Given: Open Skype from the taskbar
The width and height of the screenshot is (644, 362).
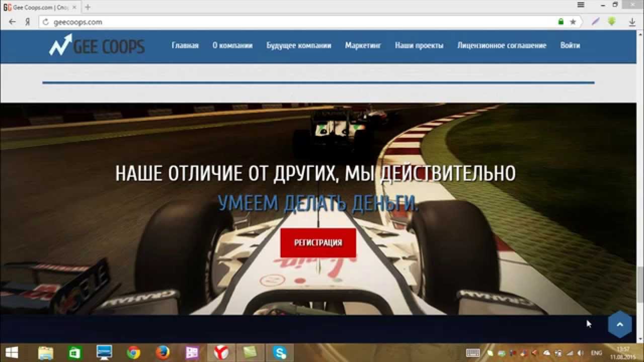Looking at the screenshot, I should point(280,352).
